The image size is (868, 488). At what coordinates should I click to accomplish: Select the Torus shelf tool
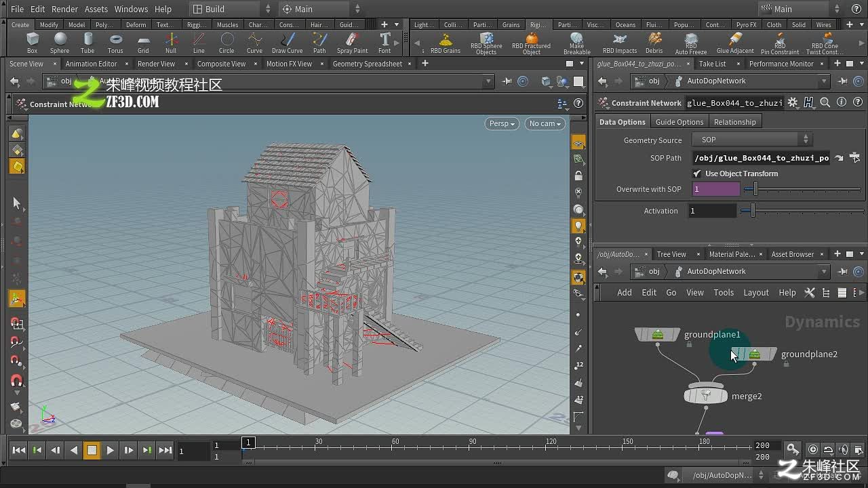[x=115, y=43]
